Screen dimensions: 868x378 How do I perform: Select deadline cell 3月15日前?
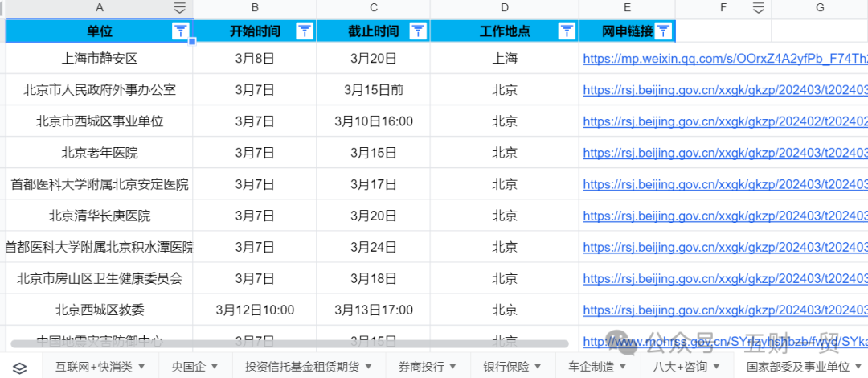coord(374,90)
